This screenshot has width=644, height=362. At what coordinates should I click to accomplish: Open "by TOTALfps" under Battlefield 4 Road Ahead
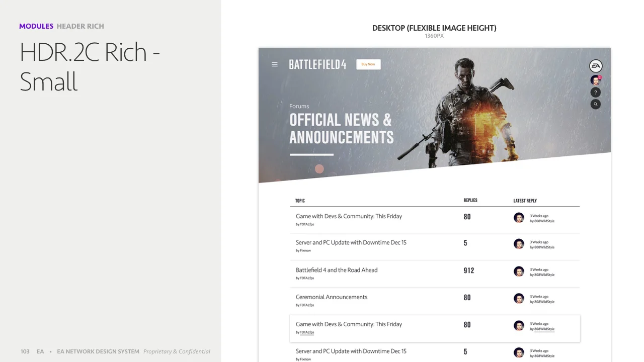(305, 278)
